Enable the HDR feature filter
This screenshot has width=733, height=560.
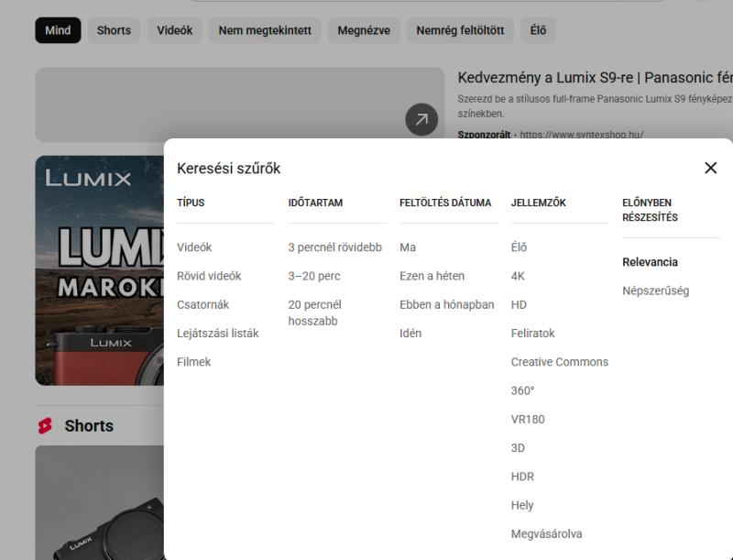522,477
